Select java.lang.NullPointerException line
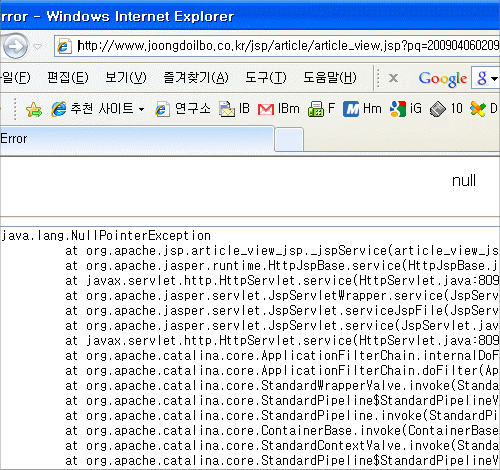The width and height of the screenshot is (500, 470). pos(106,236)
